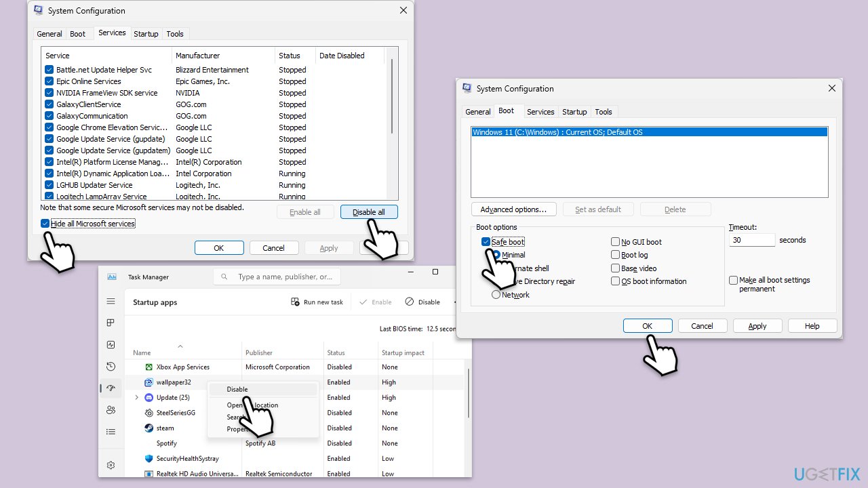The height and width of the screenshot is (488, 868).
Task: Select the Network safe boot radio option
Action: click(x=496, y=295)
